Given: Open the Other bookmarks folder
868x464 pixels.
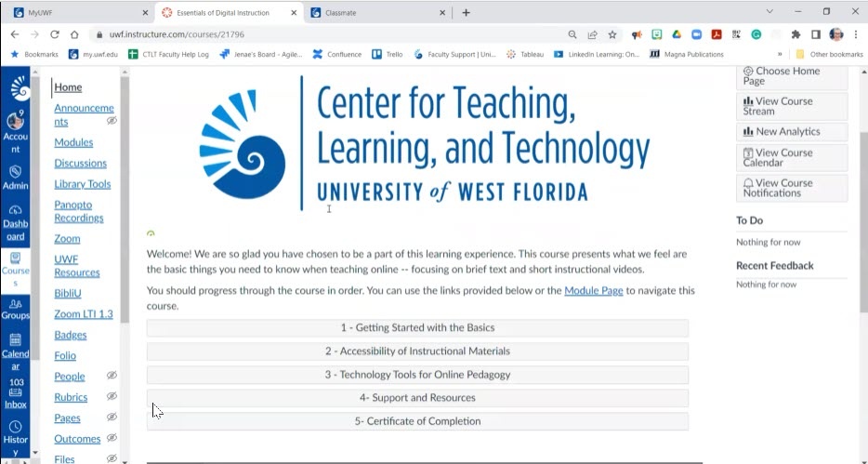Looking at the screenshot, I should pyautogui.click(x=829, y=54).
